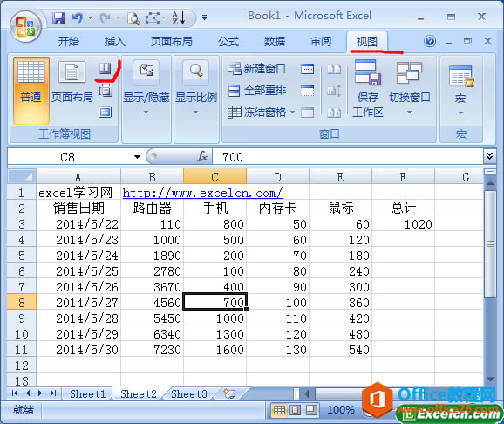Click the vertical scrollbar thumb
504x424 pixels.
[490, 244]
